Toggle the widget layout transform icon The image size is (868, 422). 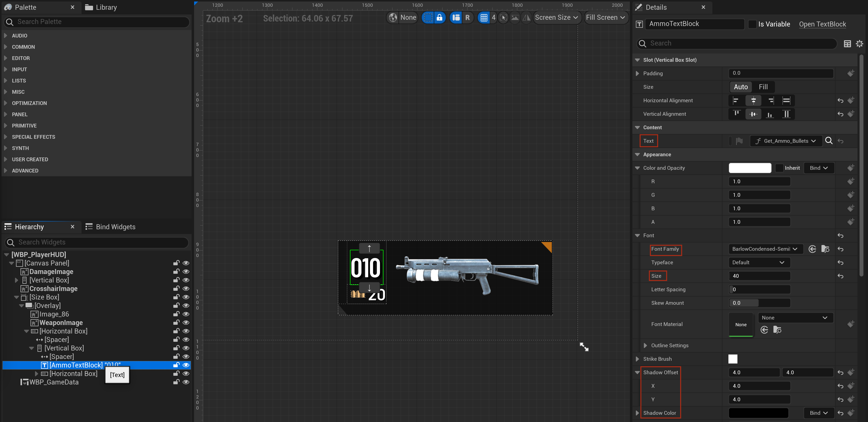click(456, 17)
